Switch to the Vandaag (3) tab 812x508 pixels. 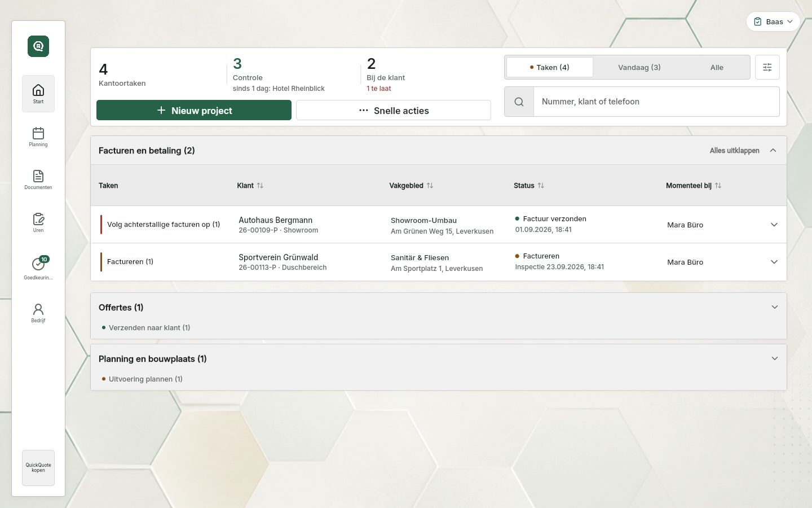point(639,67)
